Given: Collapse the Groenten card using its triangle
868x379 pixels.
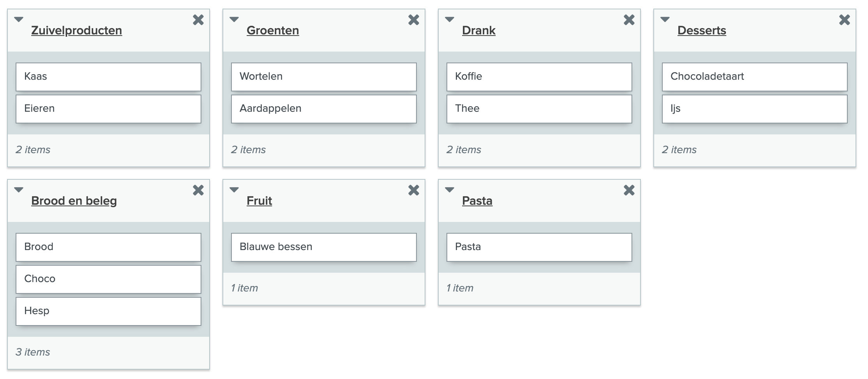Looking at the screenshot, I should (234, 19).
